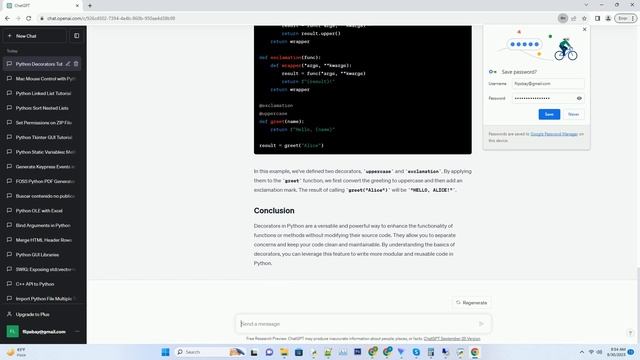Show hidden system tray icons
This screenshot has height=360, width=640.
(x=582, y=352)
